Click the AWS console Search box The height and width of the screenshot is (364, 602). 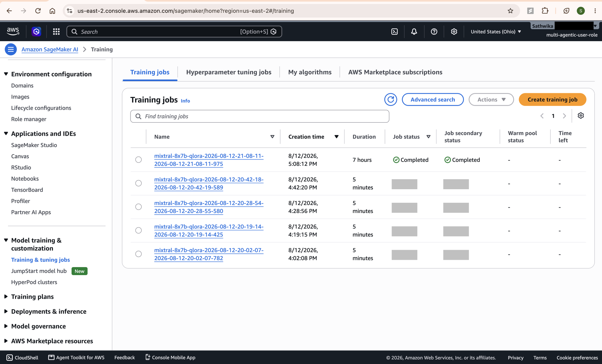174,31
